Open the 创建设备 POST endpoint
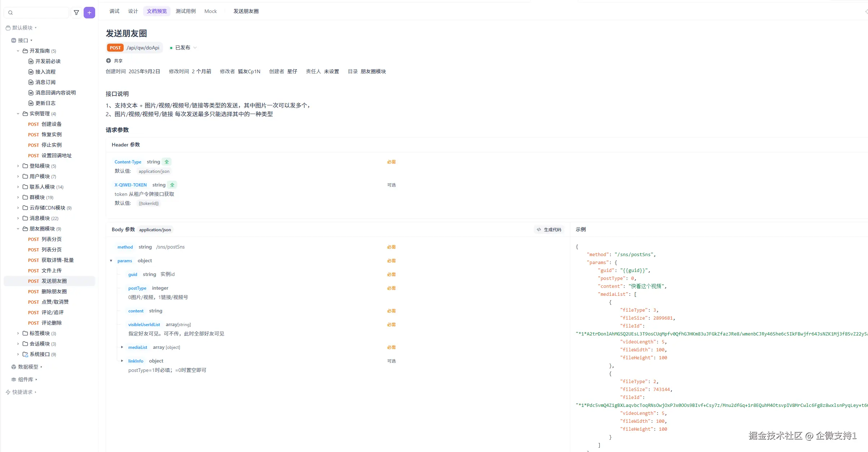This screenshot has height=452, width=868. (x=51, y=124)
